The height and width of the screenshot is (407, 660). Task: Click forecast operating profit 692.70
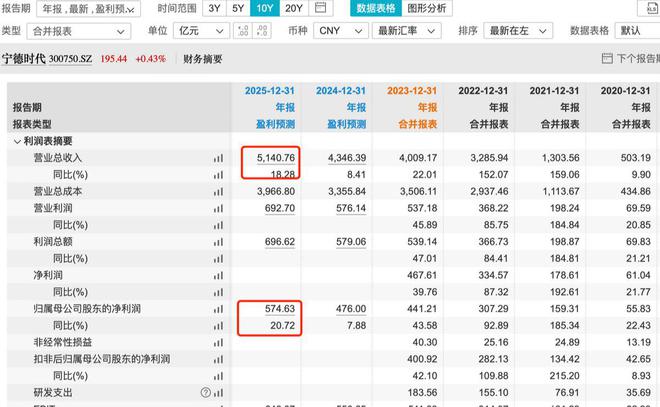(279, 208)
